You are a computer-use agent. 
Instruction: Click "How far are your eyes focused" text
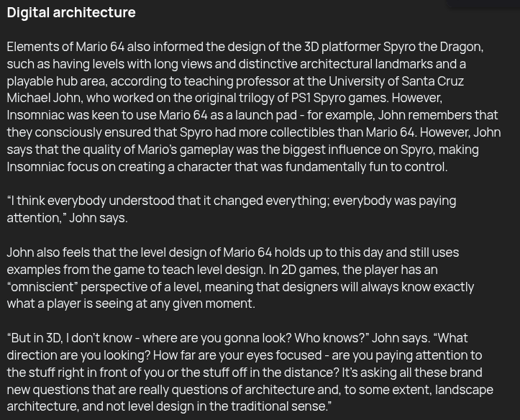pos(236,355)
